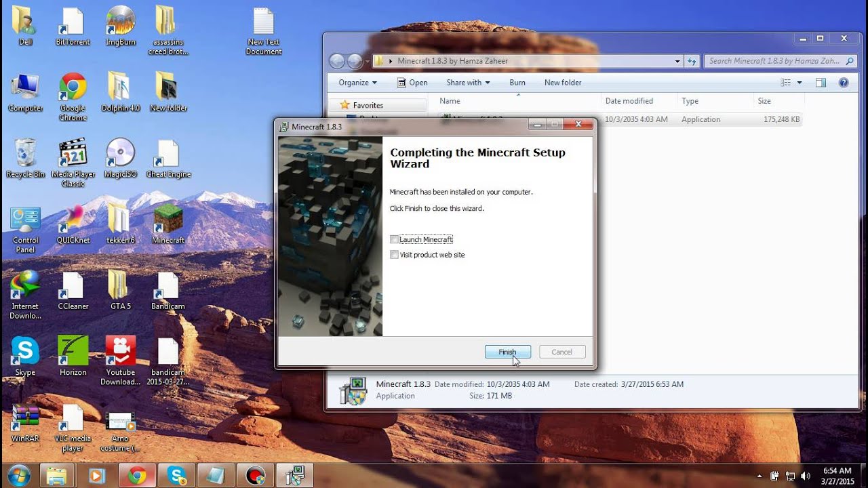Click Finish to close the setup wizard
Image resolution: width=868 pixels, height=488 pixels.
[508, 352]
